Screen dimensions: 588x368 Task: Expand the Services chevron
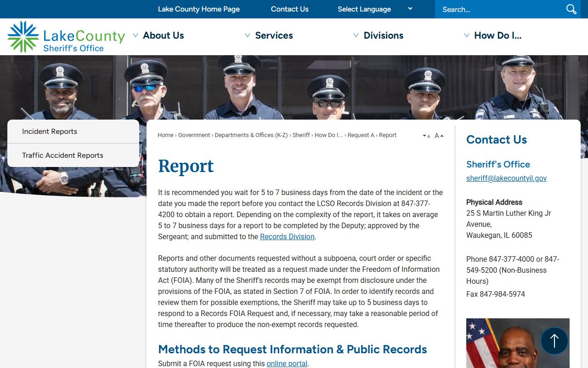248,35
